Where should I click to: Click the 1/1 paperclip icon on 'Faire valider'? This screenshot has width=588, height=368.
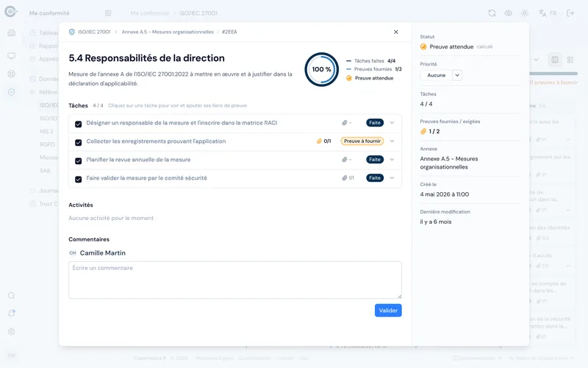344,178
